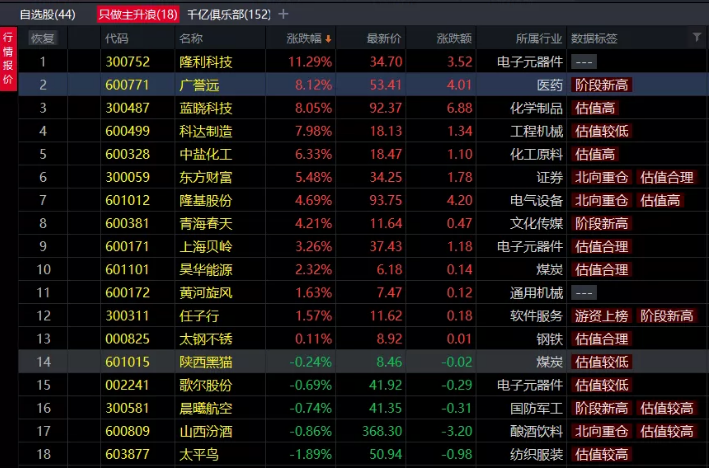This screenshot has height=469, width=710.
Task: Open the 行情报价 side panel tab
Action: point(8,58)
